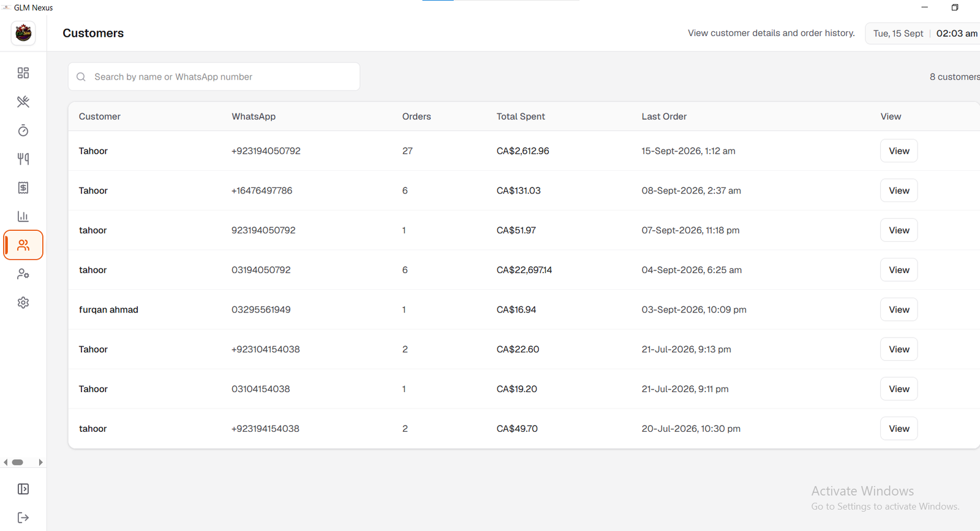This screenshot has width=980, height=531.
Task: Click the sidebar horizontal scrollbar thumb
Action: (x=18, y=462)
